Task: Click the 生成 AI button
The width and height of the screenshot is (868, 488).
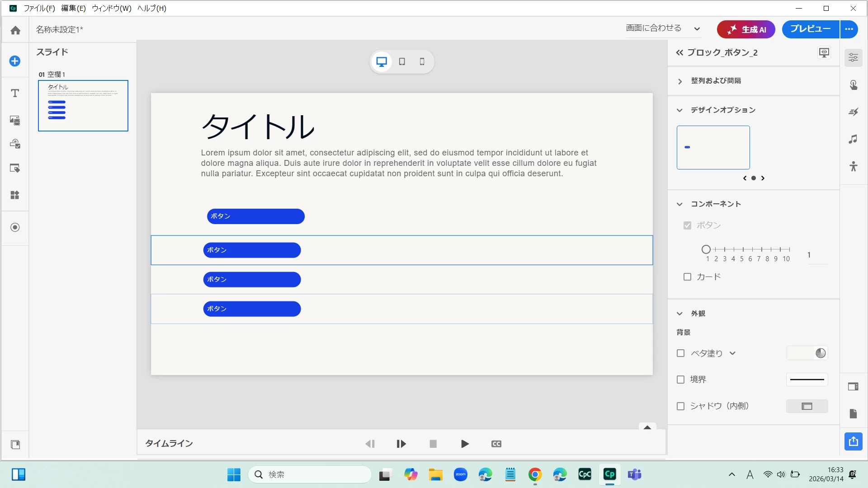Action: (746, 30)
